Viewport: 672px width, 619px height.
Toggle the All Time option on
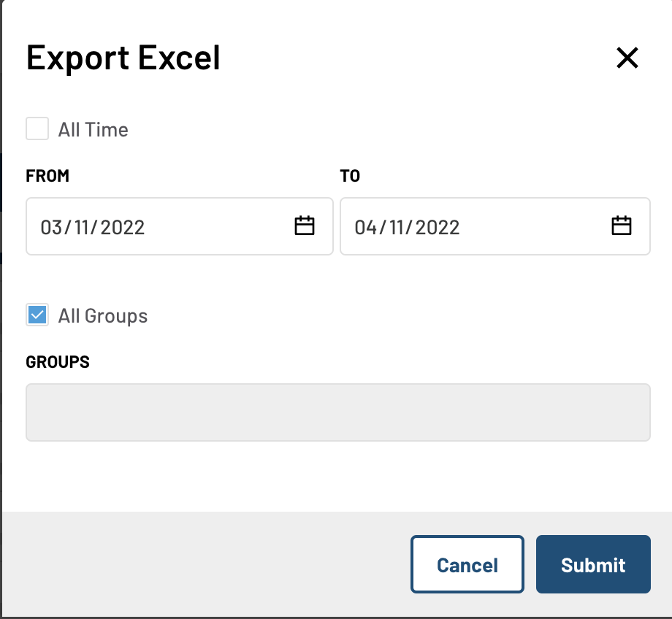37,128
